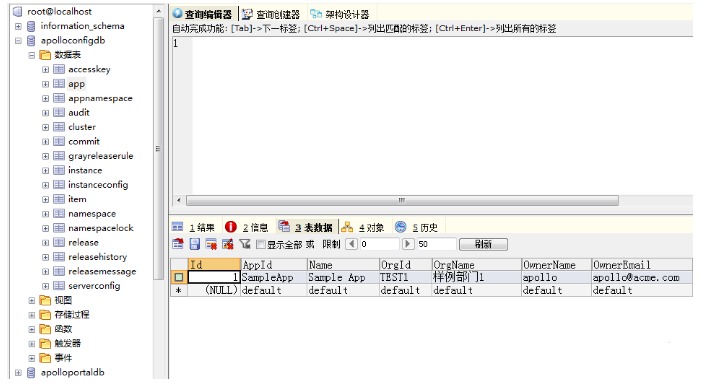Toggle the 显示全部 checkbox
The width and height of the screenshot is (713, 392).
point(261,244)
